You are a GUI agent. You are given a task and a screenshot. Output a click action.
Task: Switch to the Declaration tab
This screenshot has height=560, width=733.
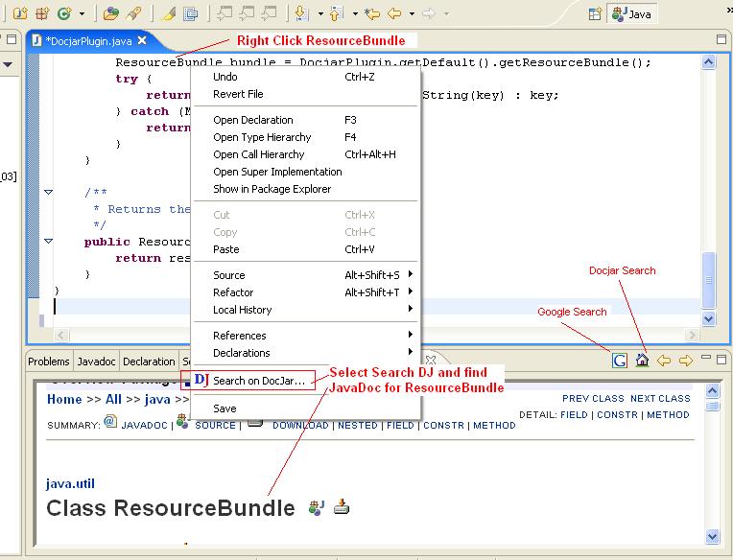(x=149, y=362)
